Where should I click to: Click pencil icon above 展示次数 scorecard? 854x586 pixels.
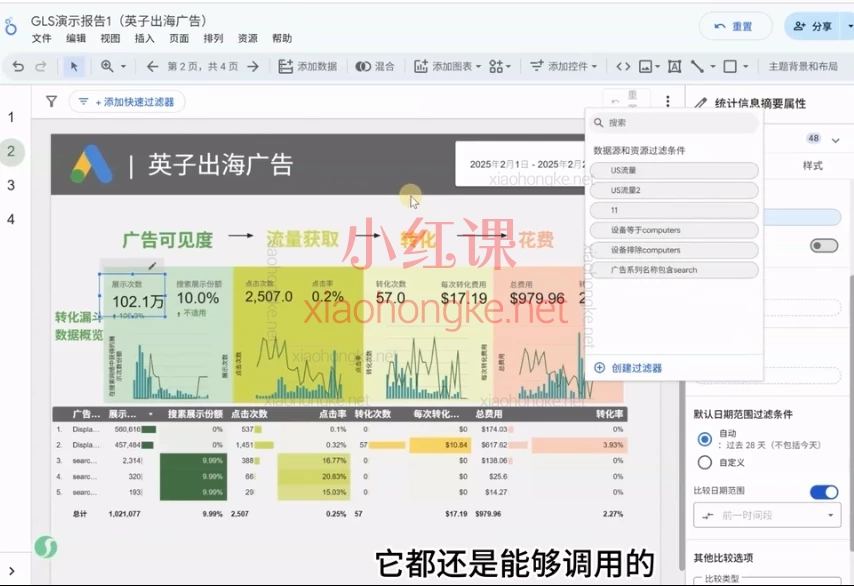152,266
